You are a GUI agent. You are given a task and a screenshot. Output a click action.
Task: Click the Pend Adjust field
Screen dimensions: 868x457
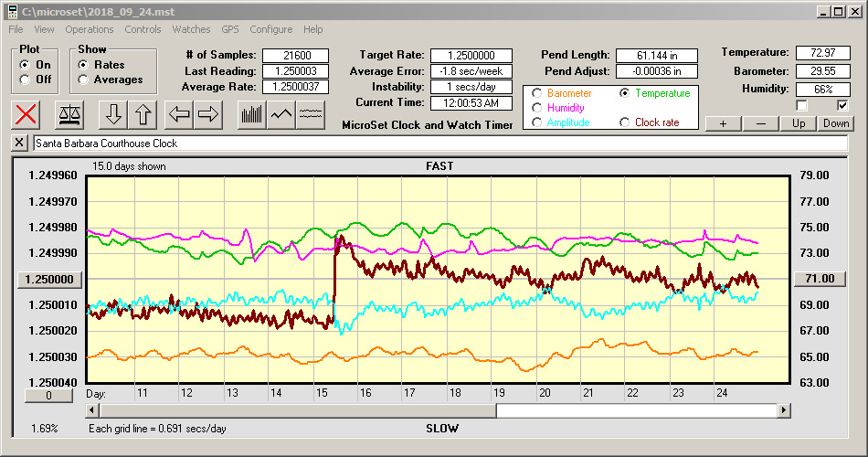tap(657, 71)
